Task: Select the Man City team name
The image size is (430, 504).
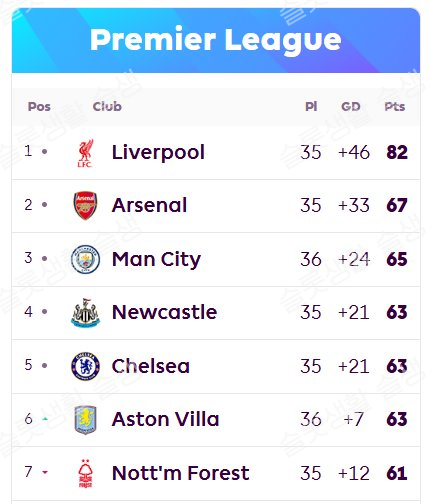Action: pos(156,260)
